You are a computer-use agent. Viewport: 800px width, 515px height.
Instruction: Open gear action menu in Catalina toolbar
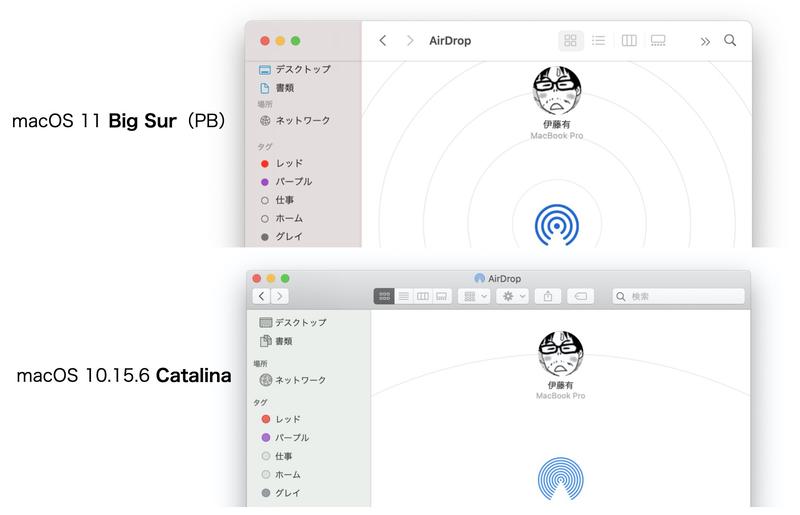[513, 296]
